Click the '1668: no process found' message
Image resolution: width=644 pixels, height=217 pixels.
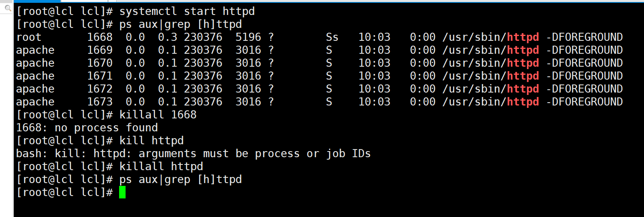tap(87, 128)
